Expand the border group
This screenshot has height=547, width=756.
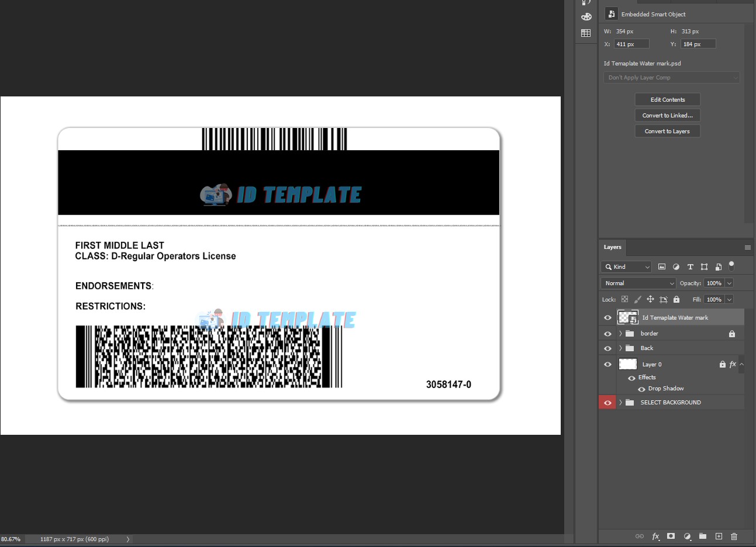coord(620,334)
